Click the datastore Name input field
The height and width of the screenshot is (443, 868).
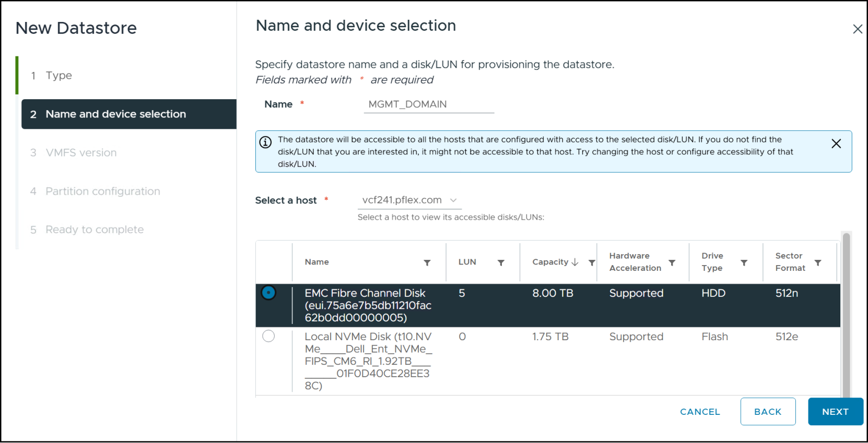[x=429, y=104]
